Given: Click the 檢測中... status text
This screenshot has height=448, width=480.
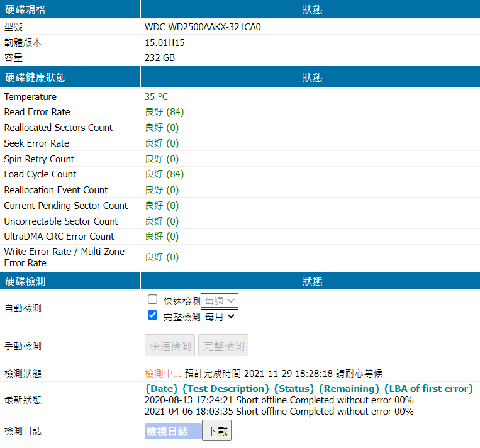Looking at the screenshot, I should [x=162, y=374].
